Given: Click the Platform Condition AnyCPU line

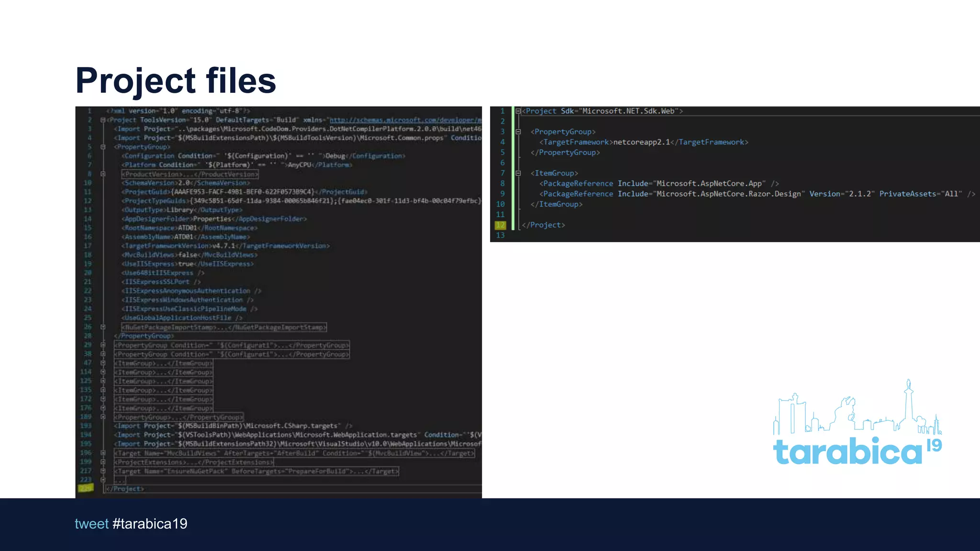Looking at the screenshot, I should click(x=237, y=165).
